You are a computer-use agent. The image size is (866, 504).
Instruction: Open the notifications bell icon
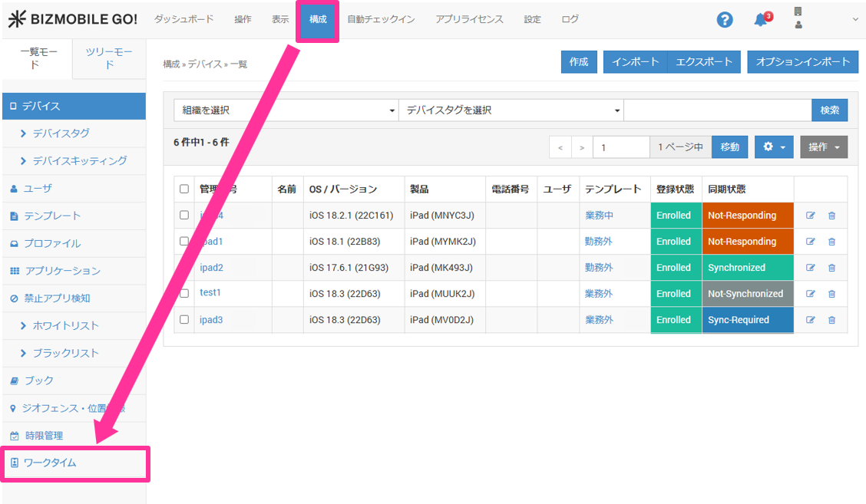761,20
